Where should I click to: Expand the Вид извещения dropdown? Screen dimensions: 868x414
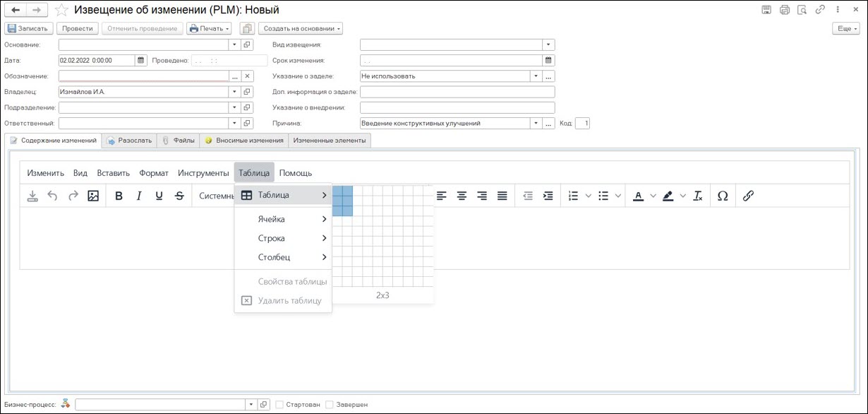tap(548, 45)
